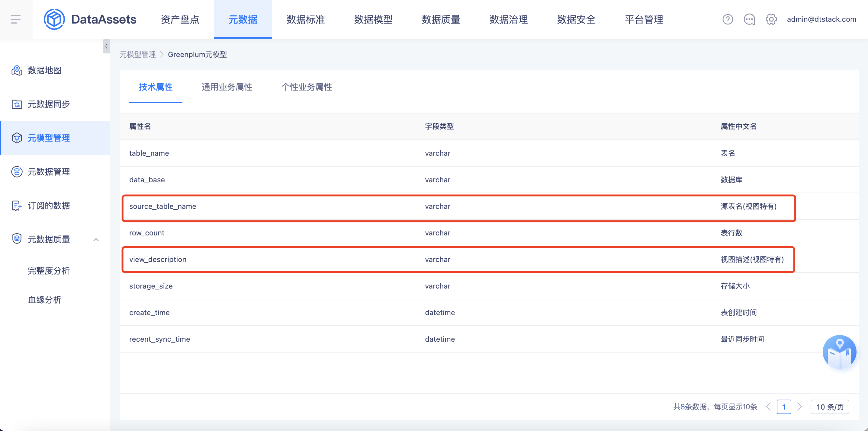Screen dimensions: 868x431
Task: Open 订阅的数据 in sidebar
Action: tap(49, 206)
